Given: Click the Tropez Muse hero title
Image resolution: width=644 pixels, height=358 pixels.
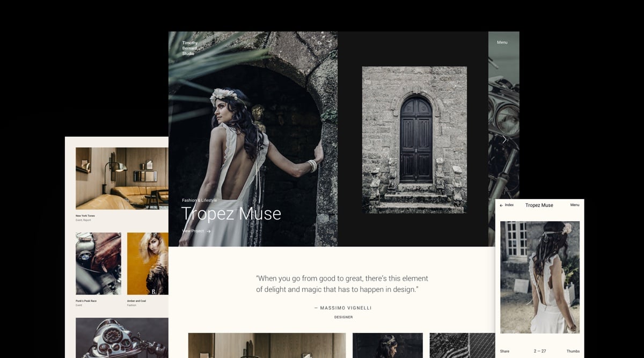Looking at the screenshot, I should point(231,214).
